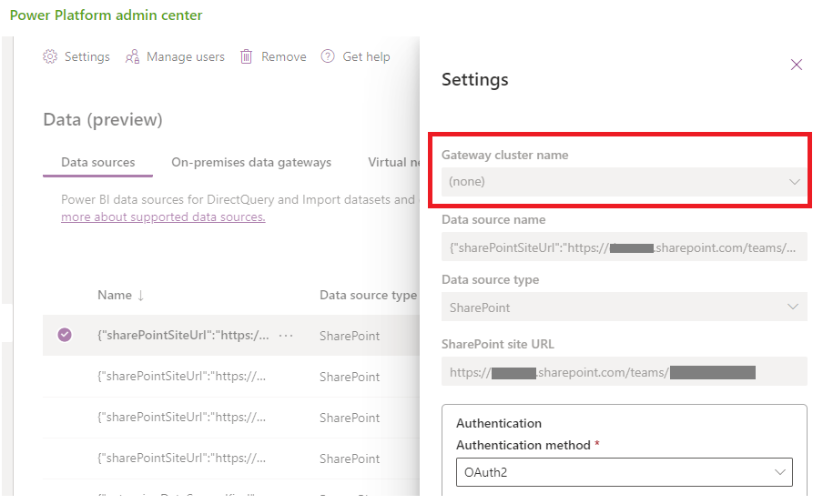823x504 pixels.
Task: Click the Manage users people icon
Action: pyautogui.click(x=132, y=56)
